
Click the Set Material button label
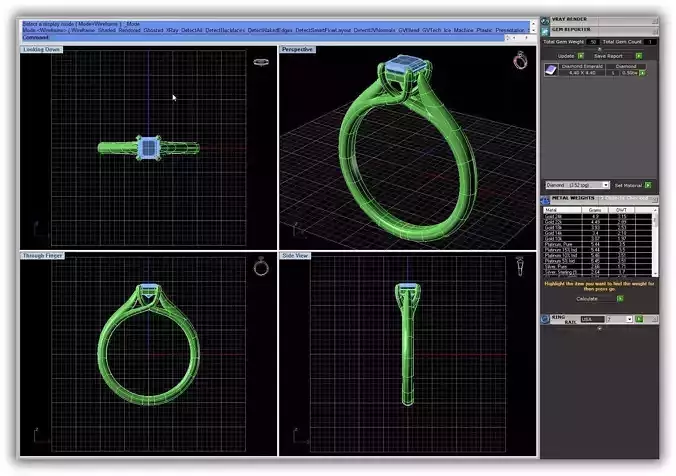(x=628, y=185)
